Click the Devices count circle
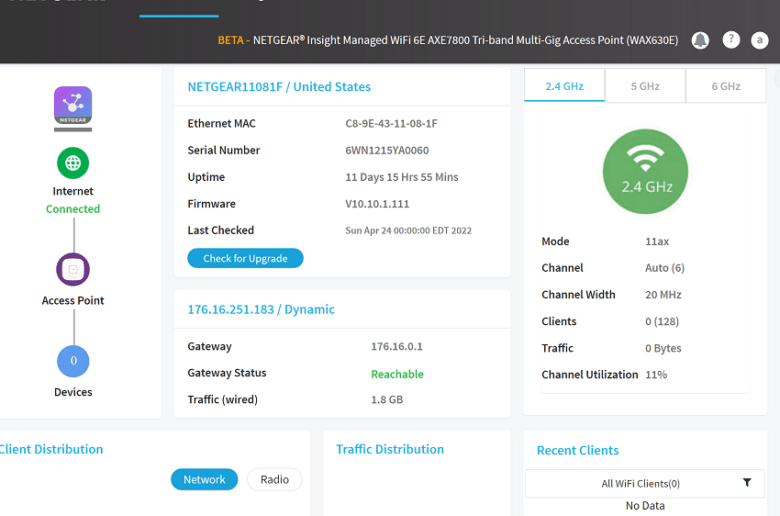Viewport: 780px width, 516px height. pos(73,361)
